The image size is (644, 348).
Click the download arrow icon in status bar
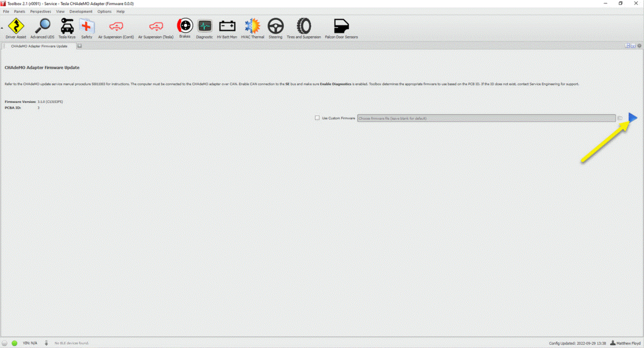pyautogui.click(x=46, y=343)
